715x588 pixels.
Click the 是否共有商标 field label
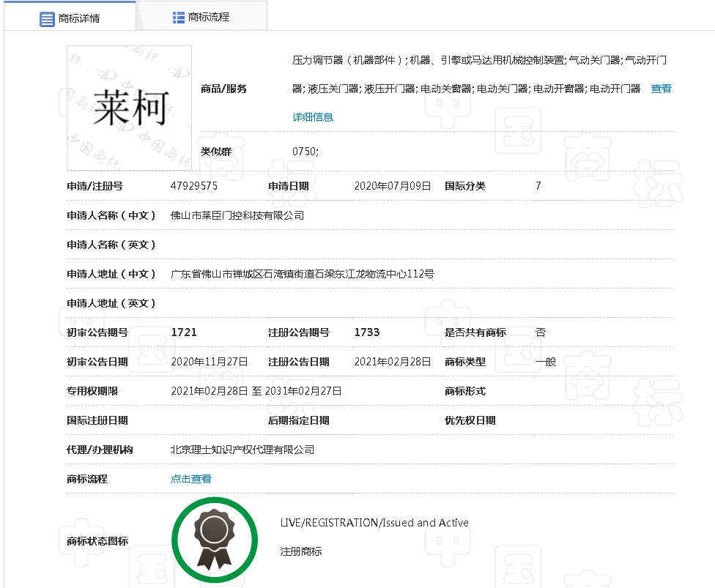coord(475,332)
